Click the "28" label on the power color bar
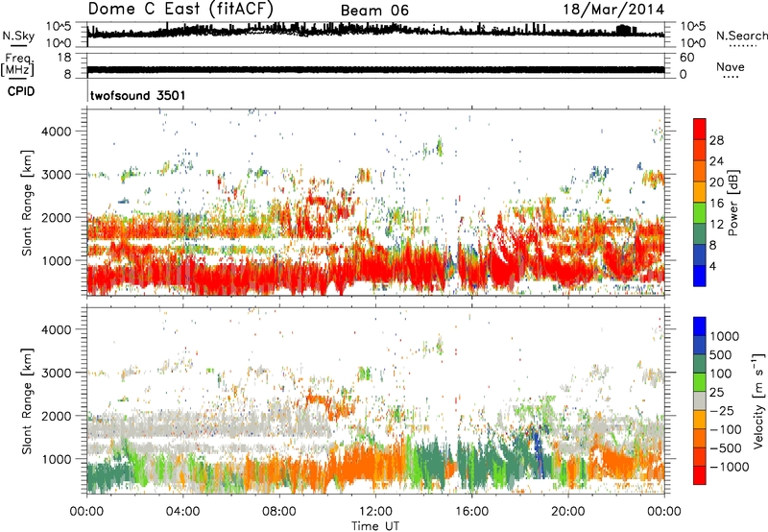 pos(716,140)
